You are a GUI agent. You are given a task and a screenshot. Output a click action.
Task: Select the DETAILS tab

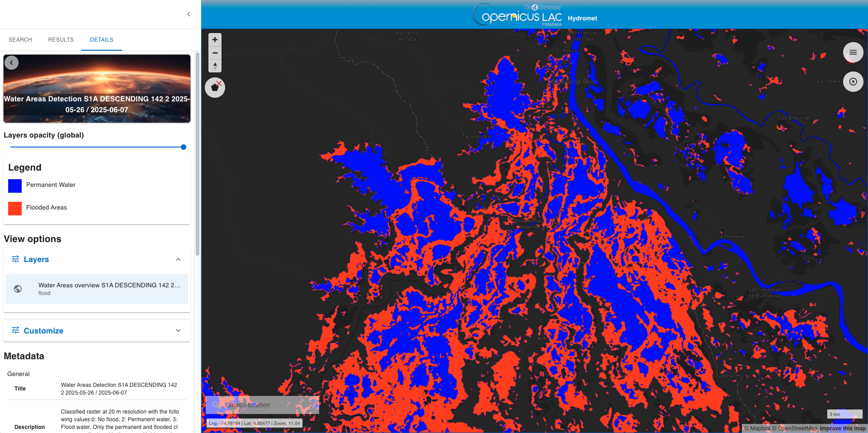coord(102,40)
